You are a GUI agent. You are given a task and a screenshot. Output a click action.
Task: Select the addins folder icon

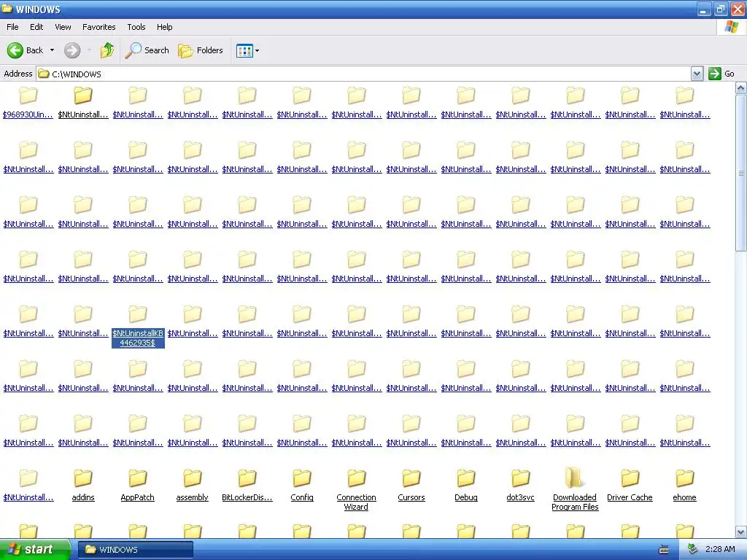pyautogui.click(x=83, y=478)
